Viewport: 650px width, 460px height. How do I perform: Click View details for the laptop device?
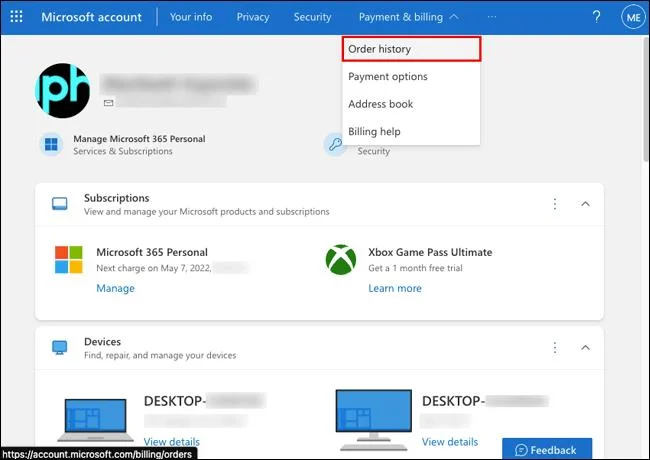(x=172, y=442)
